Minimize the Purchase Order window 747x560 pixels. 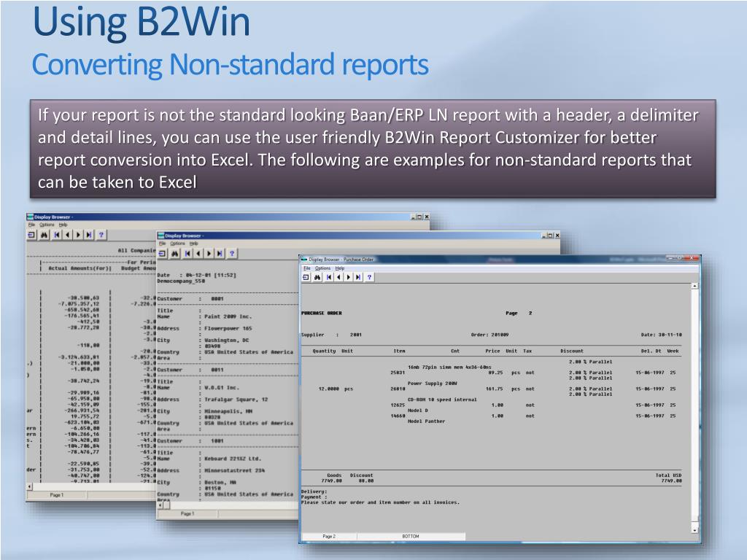click(673, 259)
